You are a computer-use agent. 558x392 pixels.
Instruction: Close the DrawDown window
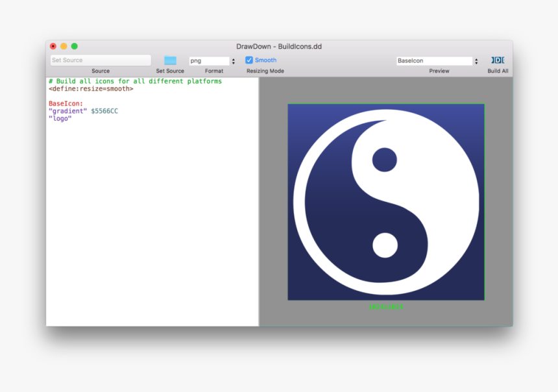[53, 46]
